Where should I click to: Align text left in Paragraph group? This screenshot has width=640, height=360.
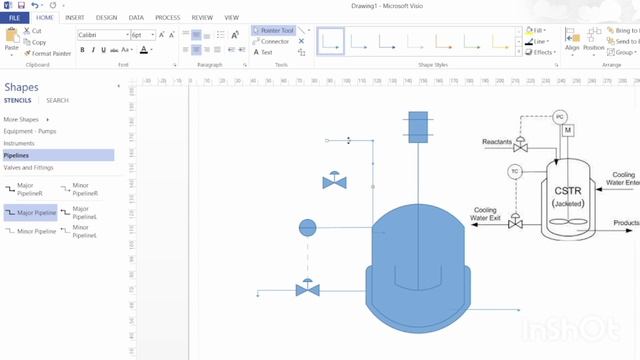[186, 50]
